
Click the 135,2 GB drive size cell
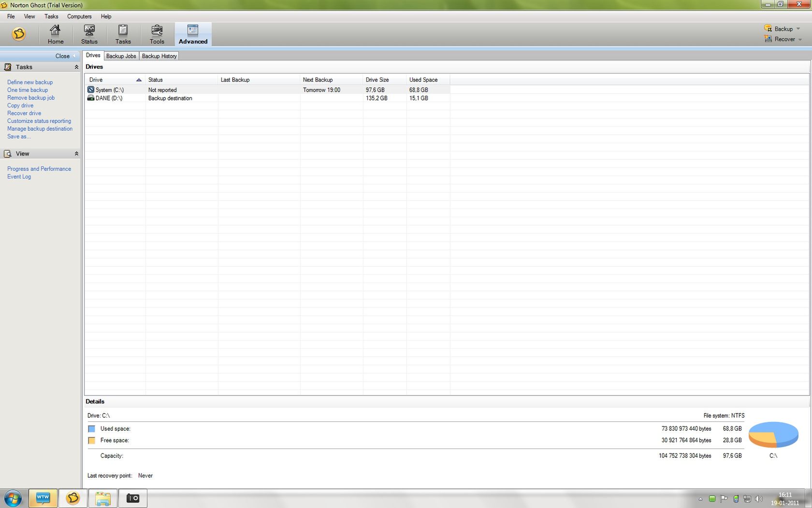(x=385, y=98)
